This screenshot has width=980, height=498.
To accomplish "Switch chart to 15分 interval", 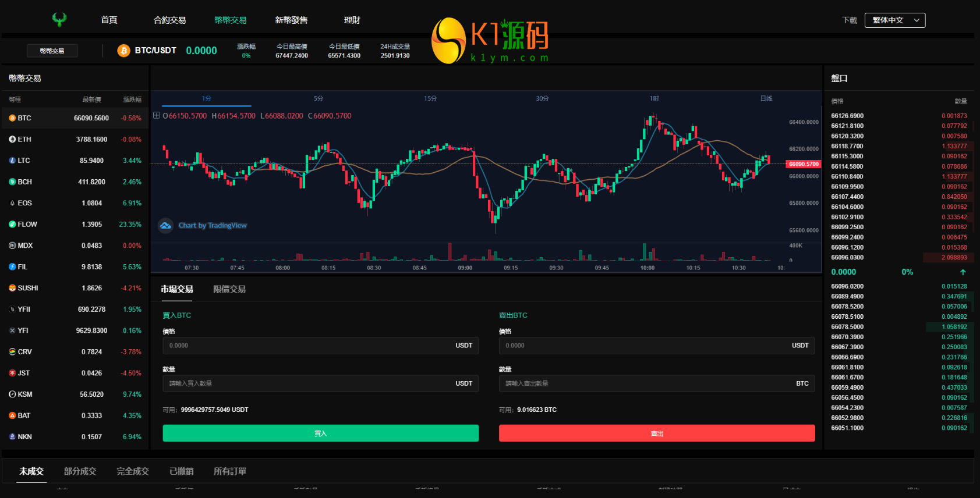I will coord(430,99).
